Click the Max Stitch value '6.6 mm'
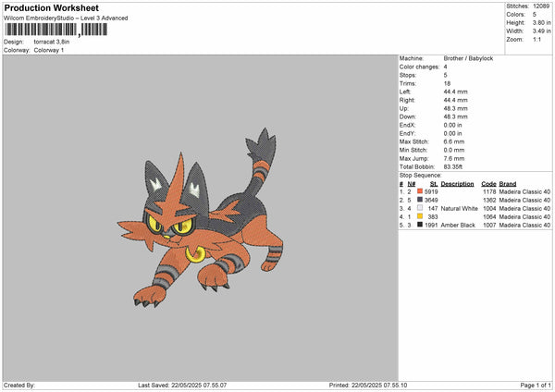This screenshot has height=392, width=555. (454, 141)
